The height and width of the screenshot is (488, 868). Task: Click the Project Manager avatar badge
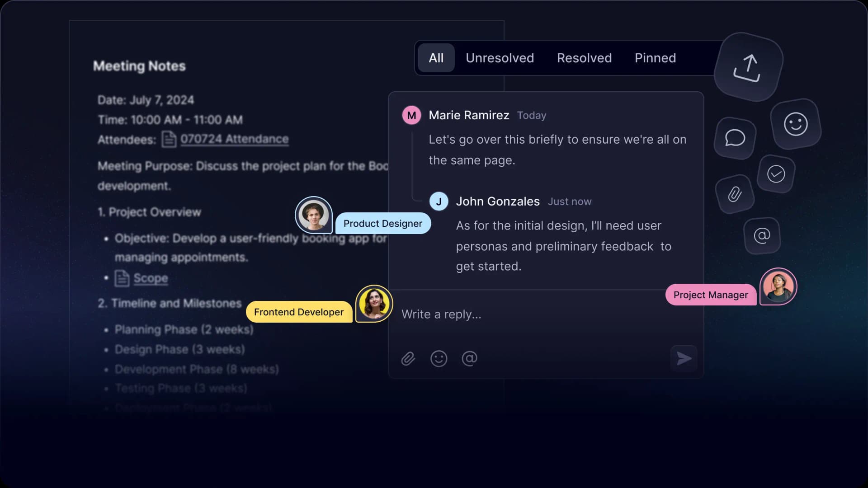click(778, 286)
